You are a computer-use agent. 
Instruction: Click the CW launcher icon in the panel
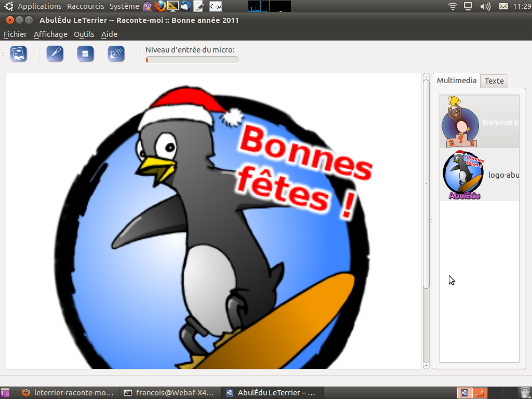pos(216,6)
